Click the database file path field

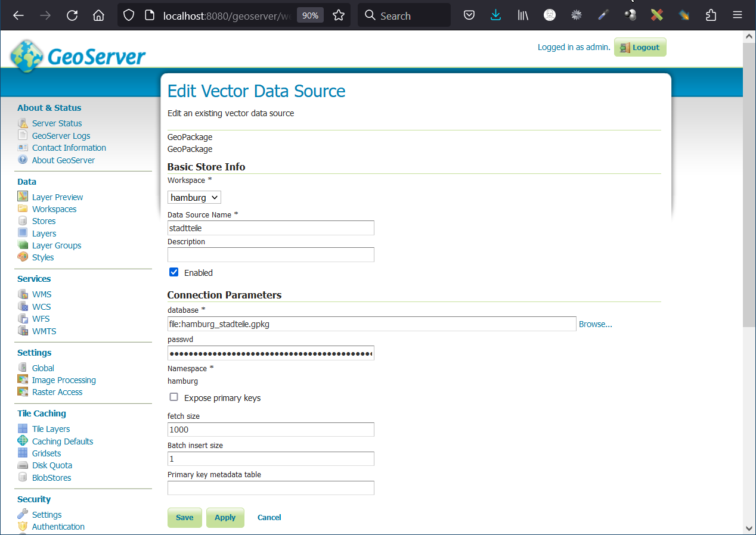pos(372,324)
